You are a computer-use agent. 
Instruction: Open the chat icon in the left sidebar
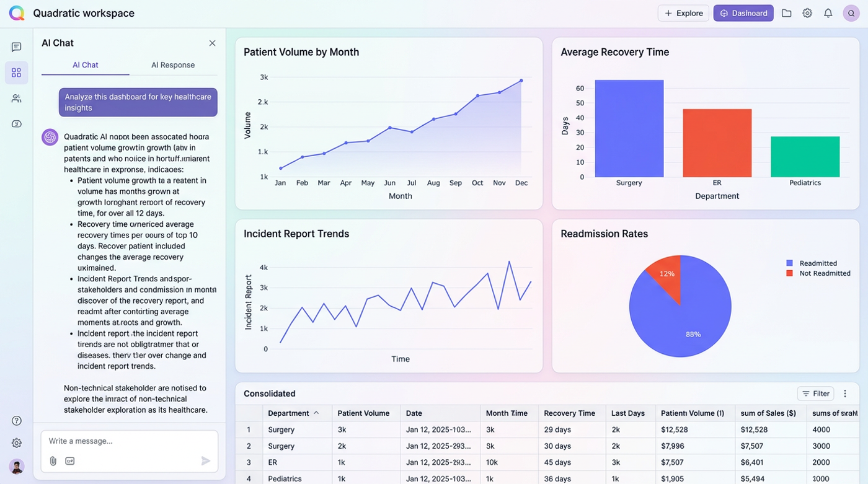point(16,46)
